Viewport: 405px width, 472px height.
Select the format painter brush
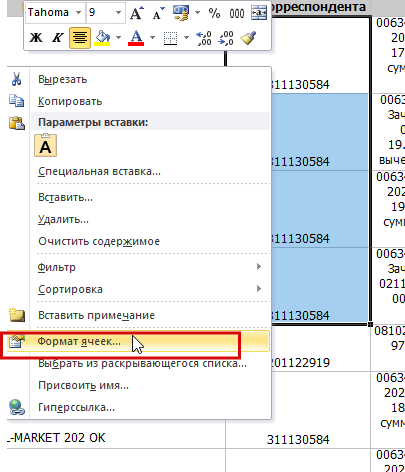[x=249, y=38]
